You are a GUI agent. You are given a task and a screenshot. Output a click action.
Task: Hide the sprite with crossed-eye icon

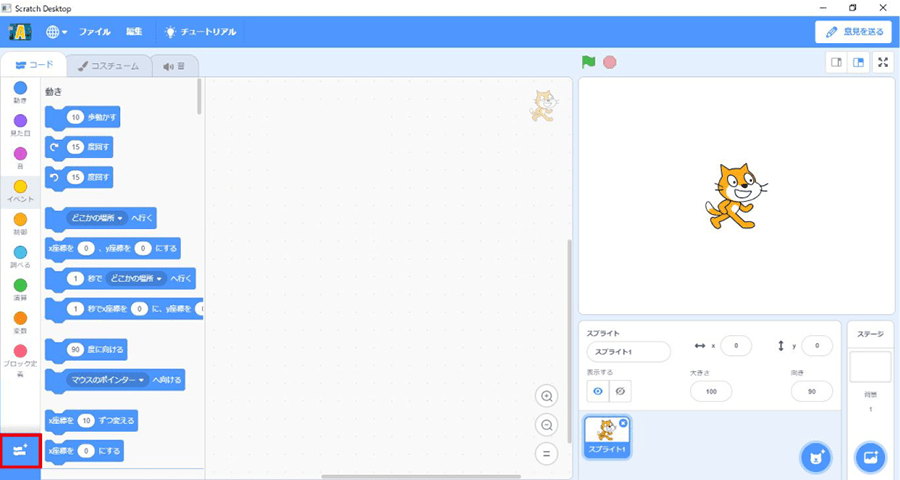620,392
